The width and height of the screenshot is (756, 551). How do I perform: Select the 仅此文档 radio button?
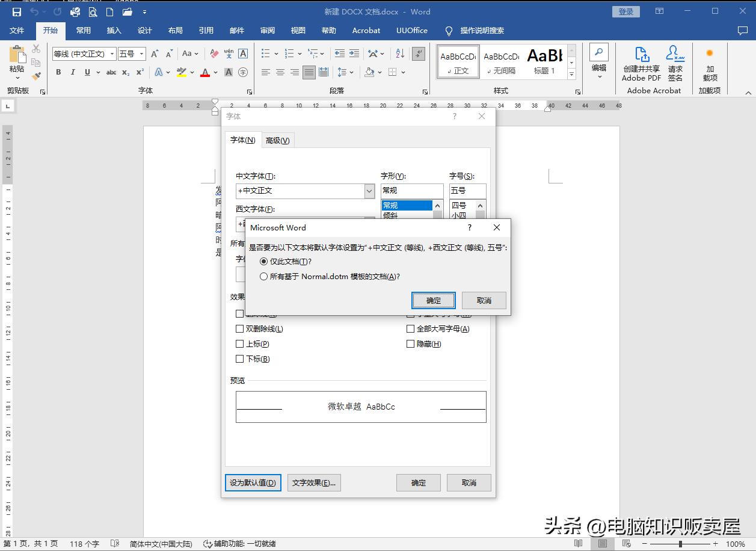(263, 261)
